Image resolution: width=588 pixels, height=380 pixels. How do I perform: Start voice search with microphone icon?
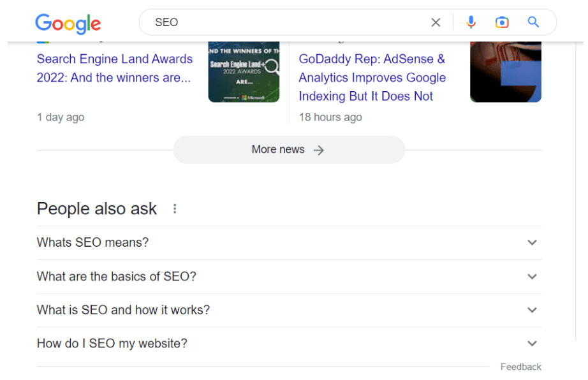pos(471,22)
